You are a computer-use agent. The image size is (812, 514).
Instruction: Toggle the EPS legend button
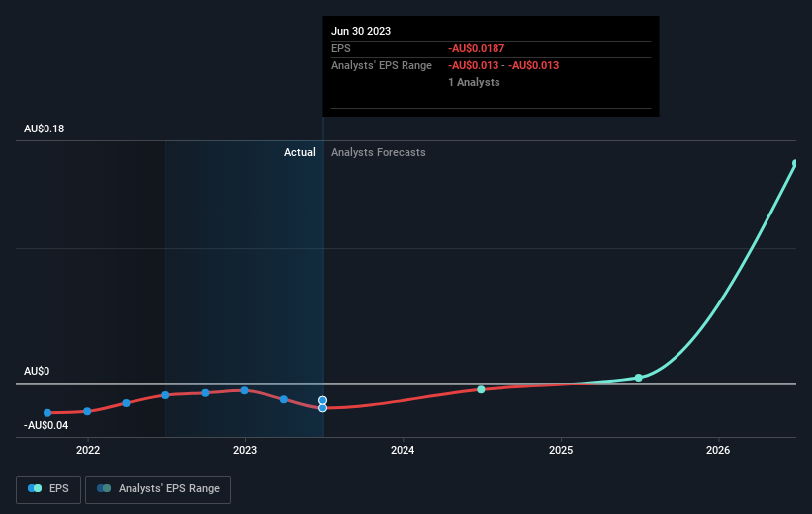click(x=48, y=489)
